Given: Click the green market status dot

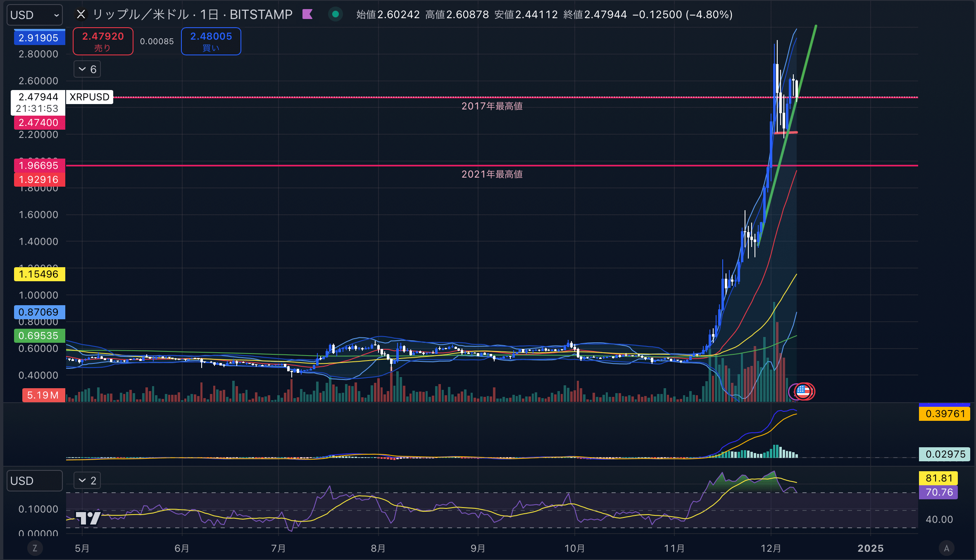Looking at the screenshot, I should [x=336, y=14].
